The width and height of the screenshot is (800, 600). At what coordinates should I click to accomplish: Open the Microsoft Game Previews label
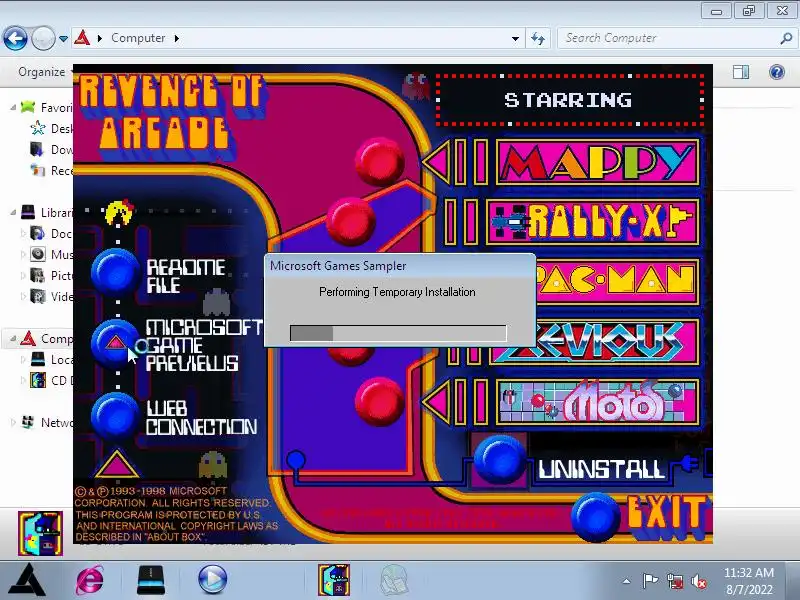[204, 345]
